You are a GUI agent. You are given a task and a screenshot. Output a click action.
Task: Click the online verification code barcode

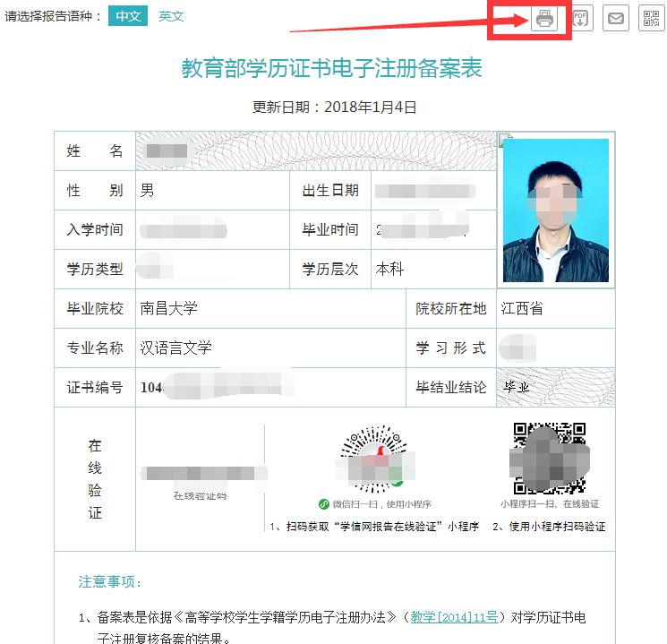click(199, 474)
